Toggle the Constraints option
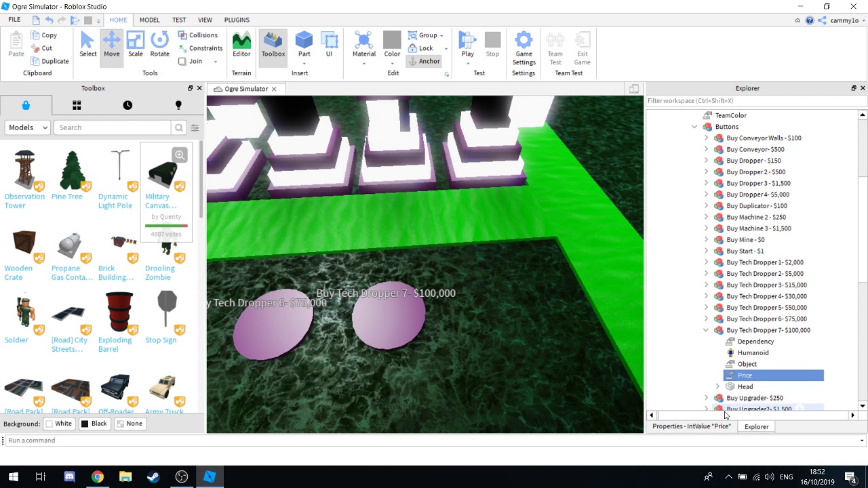868x488 pixels. 201,48
